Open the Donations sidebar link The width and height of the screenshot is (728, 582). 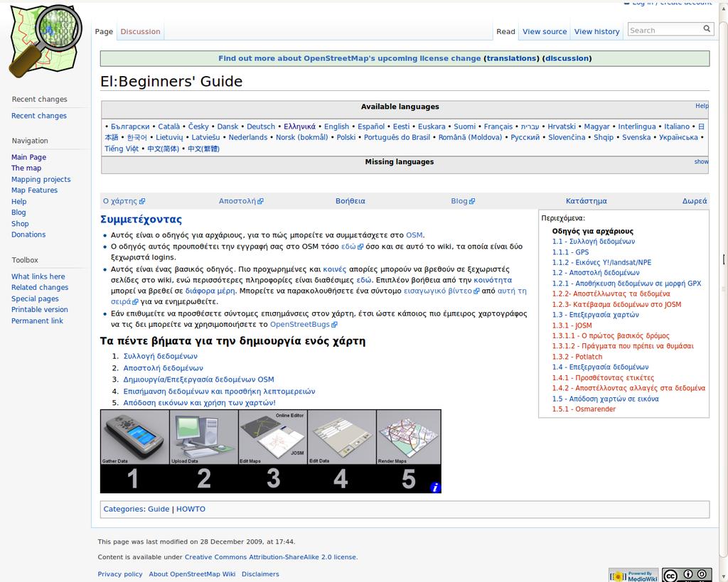pos(28,235)
